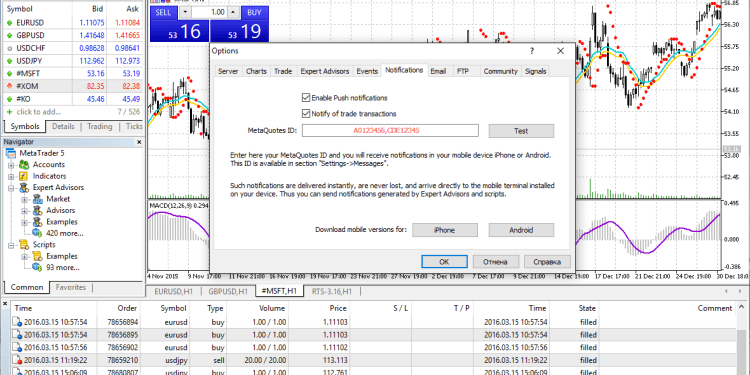The image size is (750, 375).
Task: Confirm the dialog with OK
Action: coord(444,262)
